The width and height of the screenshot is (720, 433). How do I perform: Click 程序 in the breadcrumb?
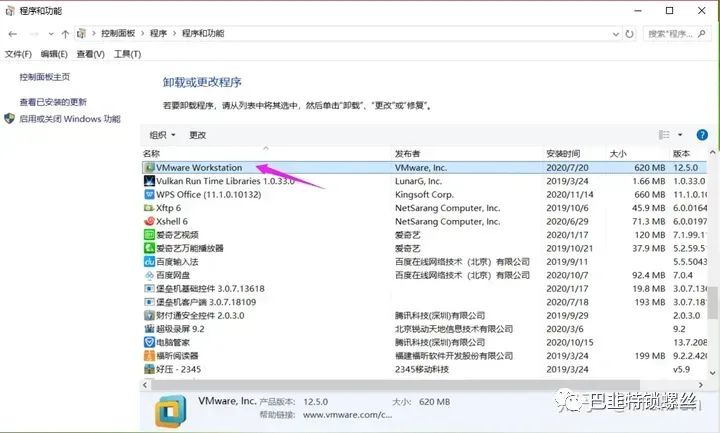click(x=158, y=34)
